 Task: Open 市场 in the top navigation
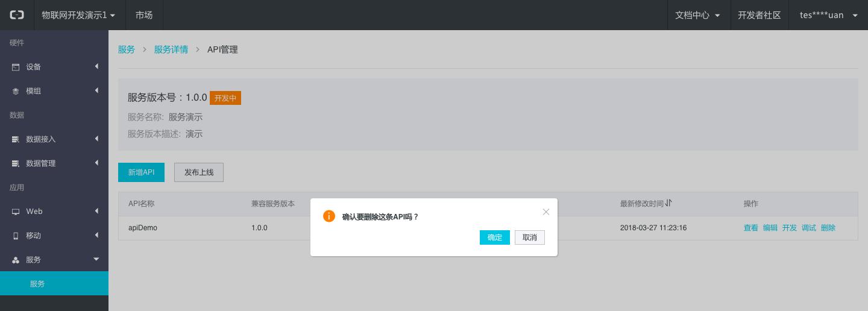[144, 15]
